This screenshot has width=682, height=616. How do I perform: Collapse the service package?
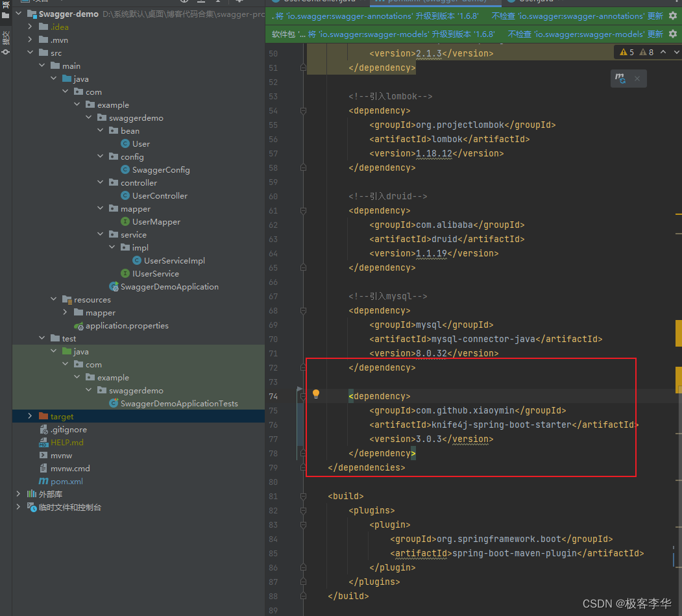click(x=101, y=234)
